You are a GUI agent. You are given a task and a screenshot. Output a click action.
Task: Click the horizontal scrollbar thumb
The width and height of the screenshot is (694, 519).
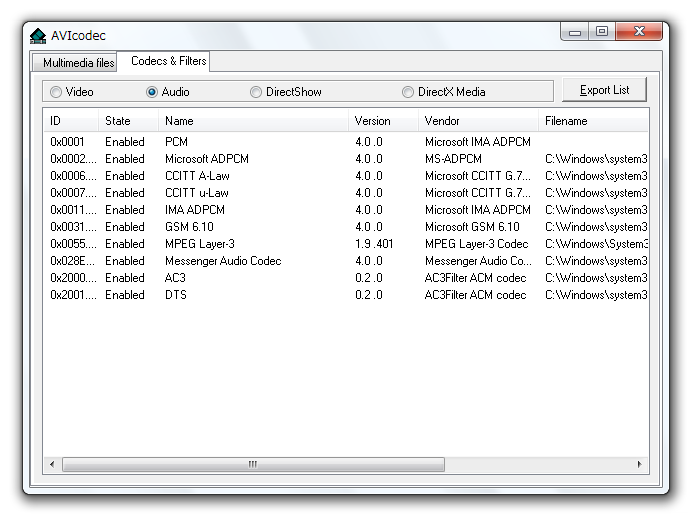point(253,464)
